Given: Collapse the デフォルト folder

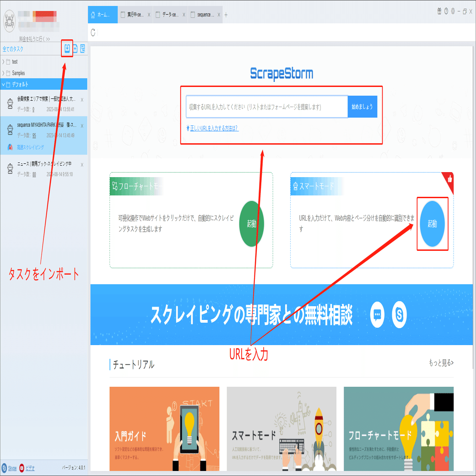Looking at the screenshot, I should pos(3,84).
